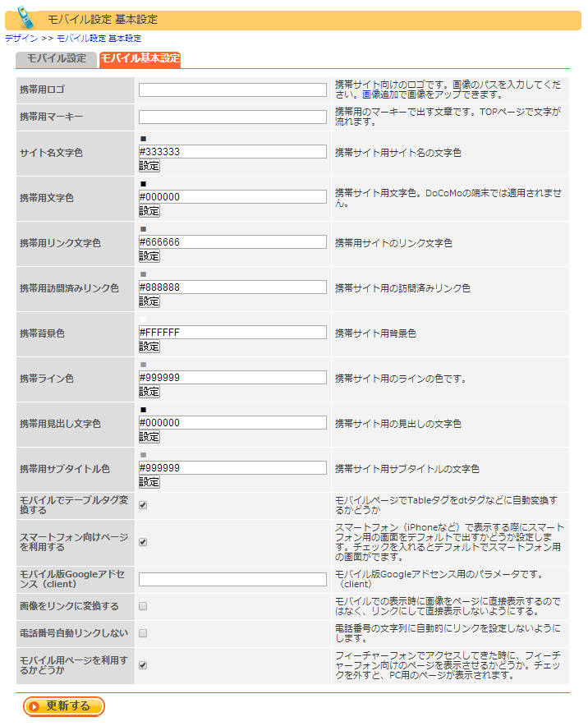
Task: Edit the 携帯背景色 #FFFFFF field
Action: (232, 332)
